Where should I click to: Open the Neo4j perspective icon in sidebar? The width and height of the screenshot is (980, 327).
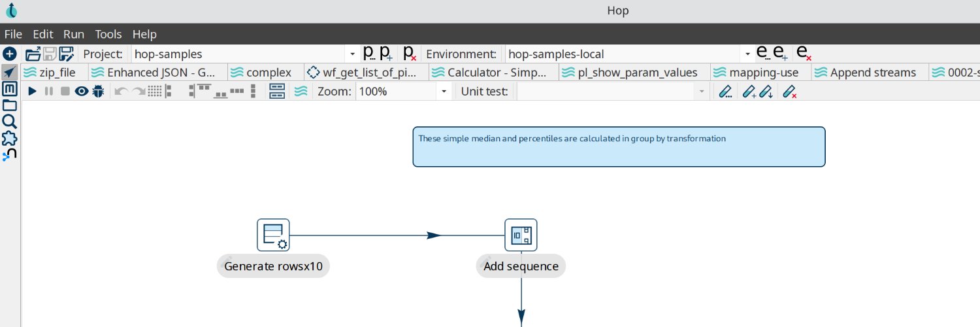point(9,155)
